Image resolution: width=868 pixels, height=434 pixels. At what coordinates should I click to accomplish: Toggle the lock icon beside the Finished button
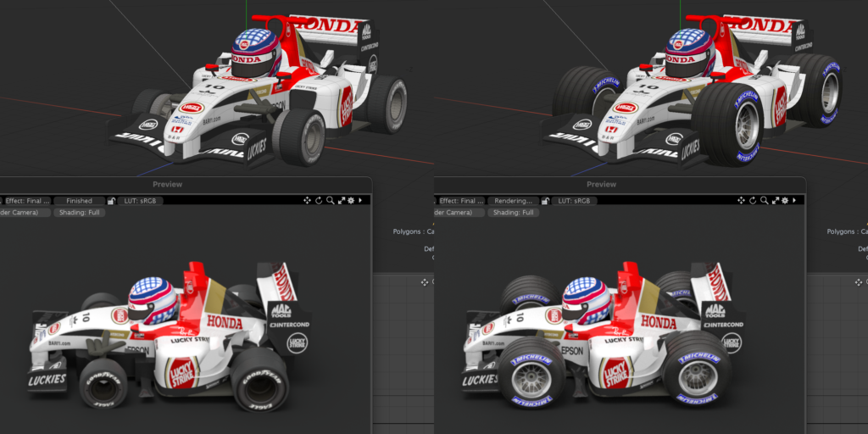click(111, 201)
